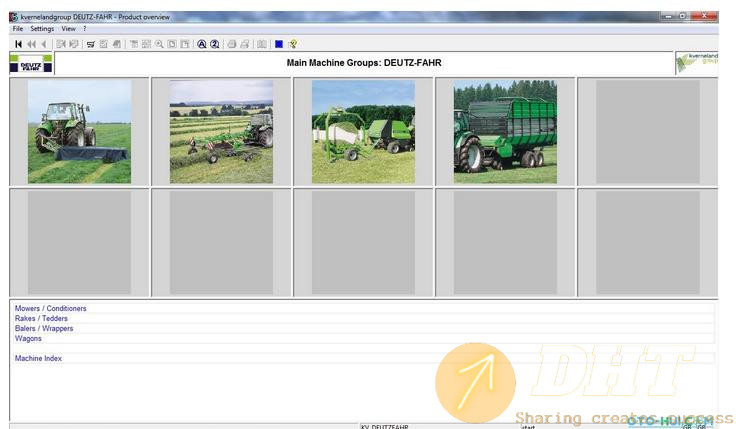736x429 pixels.
Task: Click the jump-to-first-page toolbar icon
Action: [x=18, y=44]
